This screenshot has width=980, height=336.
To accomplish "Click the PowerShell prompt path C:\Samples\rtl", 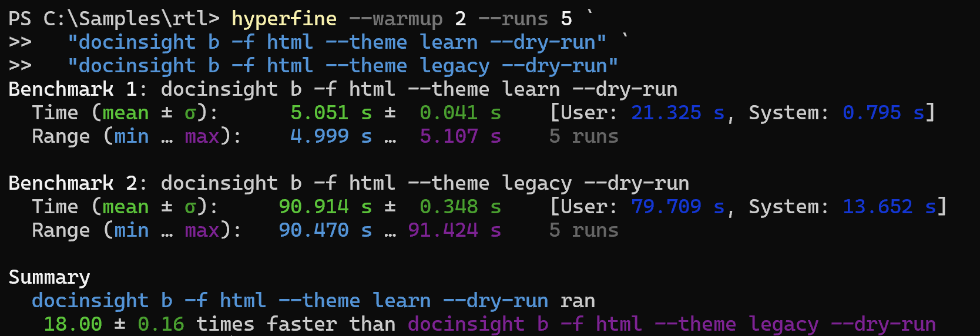I will coord(125,19).
